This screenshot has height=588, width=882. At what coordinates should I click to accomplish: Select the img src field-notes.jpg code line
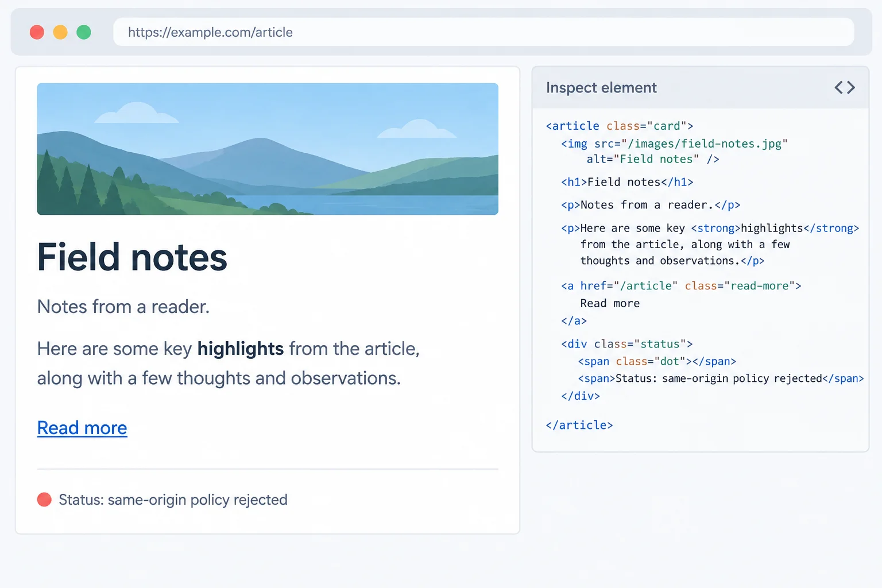coord(674,144)
